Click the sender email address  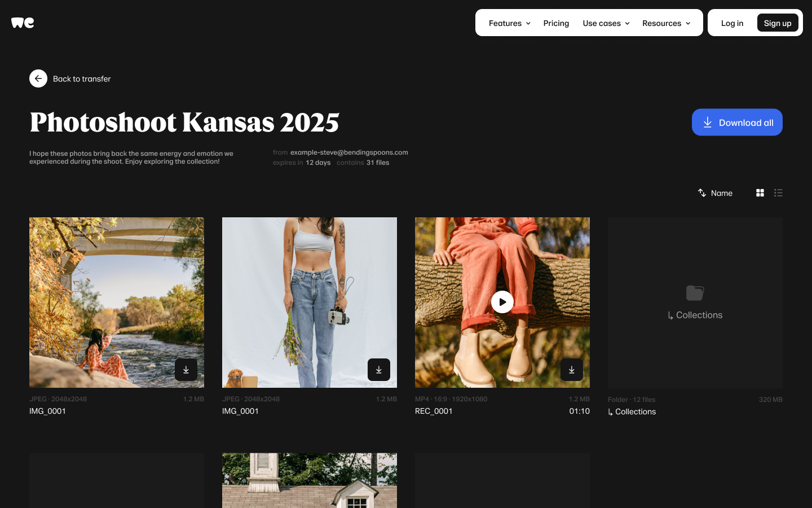click(x=349, y=152)
